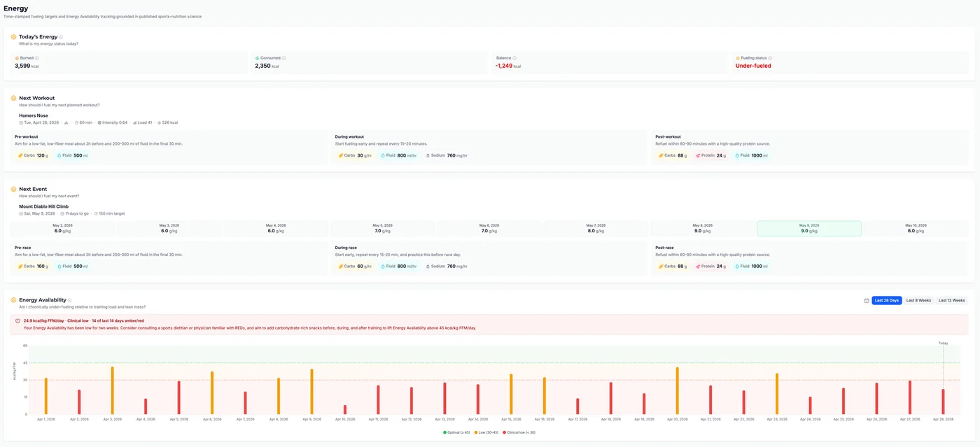Click the calendar icon left of Last 28 Days

(x=867, y=300)
